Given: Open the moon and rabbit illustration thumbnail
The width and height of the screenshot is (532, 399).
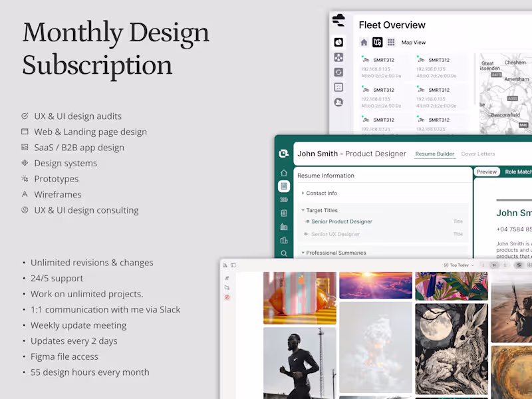Looking at the screenshot, I should 452,349.
